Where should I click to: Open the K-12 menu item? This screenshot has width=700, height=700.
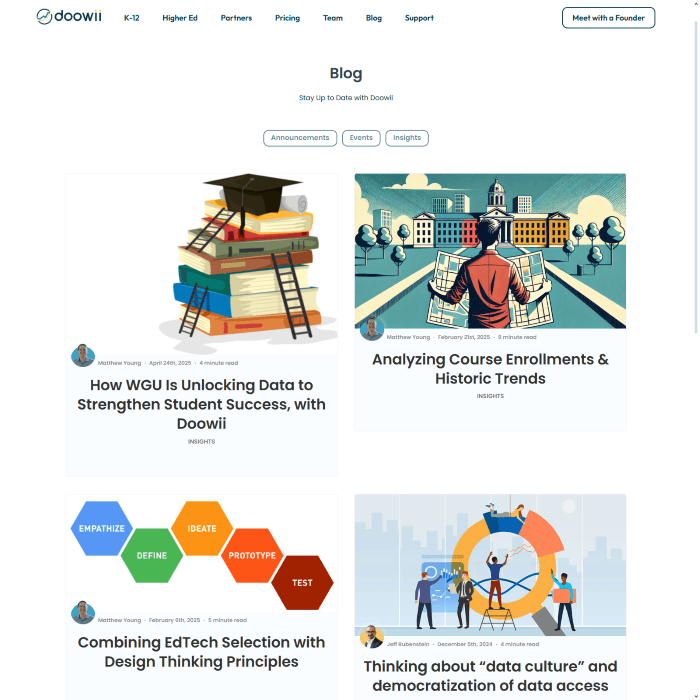[x=132, y=18]
